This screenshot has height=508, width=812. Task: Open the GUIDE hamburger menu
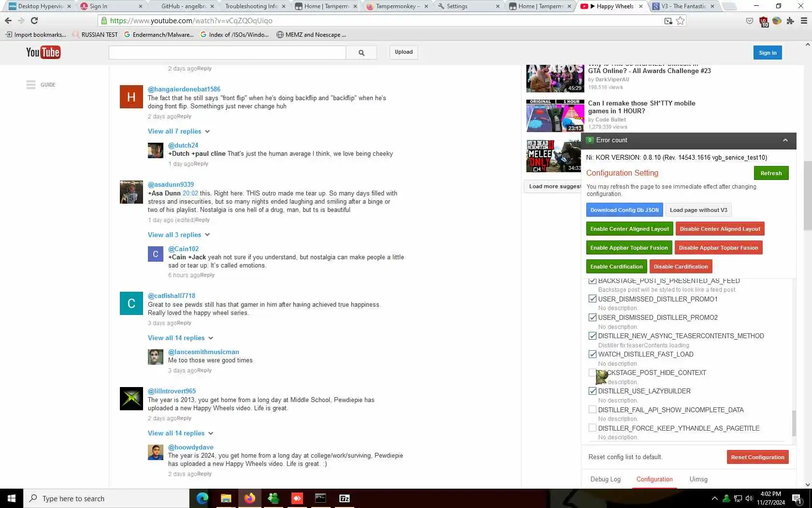31,85
